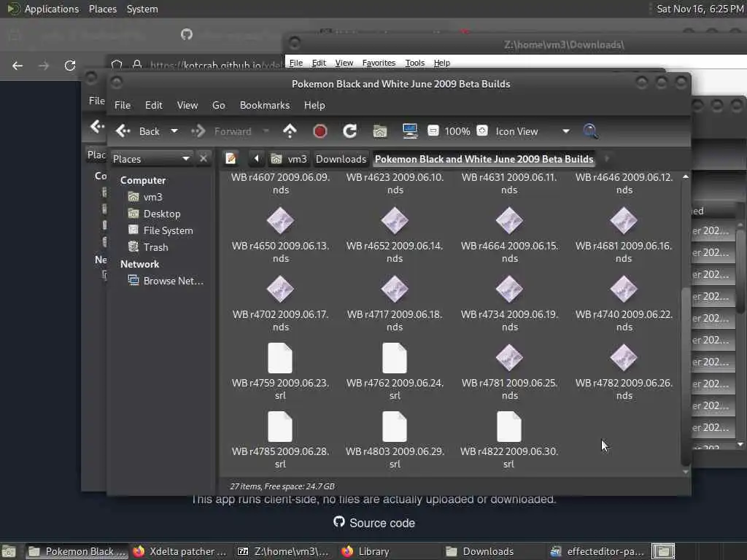This screenshot has height=560, width=747.
Task: Open Tools menu in the 7-Zip window
Action: pos(414,63)
